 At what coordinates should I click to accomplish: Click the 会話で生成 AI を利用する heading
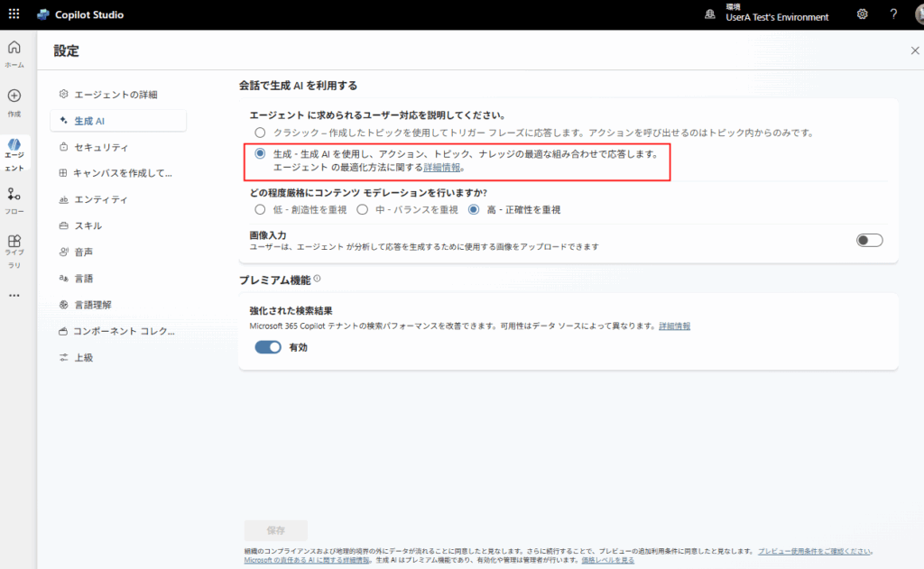pyautogui.click(x=298, y=86)
